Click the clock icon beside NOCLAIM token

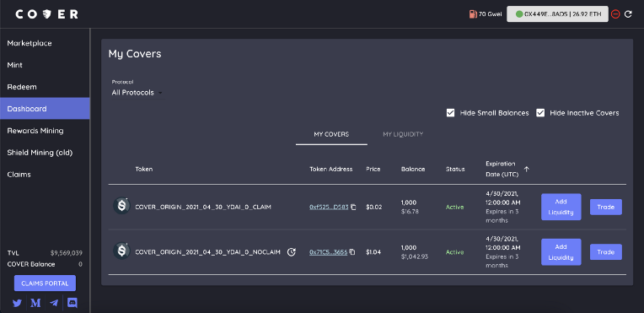coord(291,251)
